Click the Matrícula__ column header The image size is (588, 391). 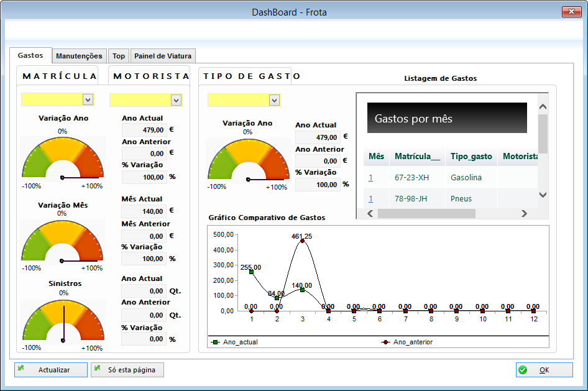tap(417, 156)
